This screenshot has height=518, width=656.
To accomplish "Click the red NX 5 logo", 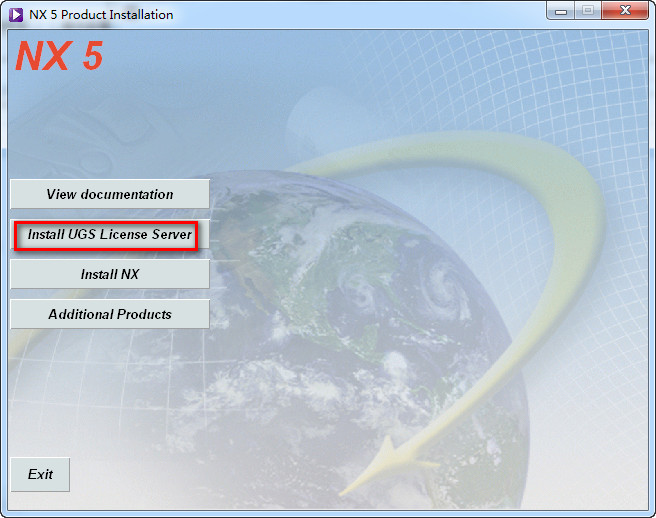I will point(59,56).
